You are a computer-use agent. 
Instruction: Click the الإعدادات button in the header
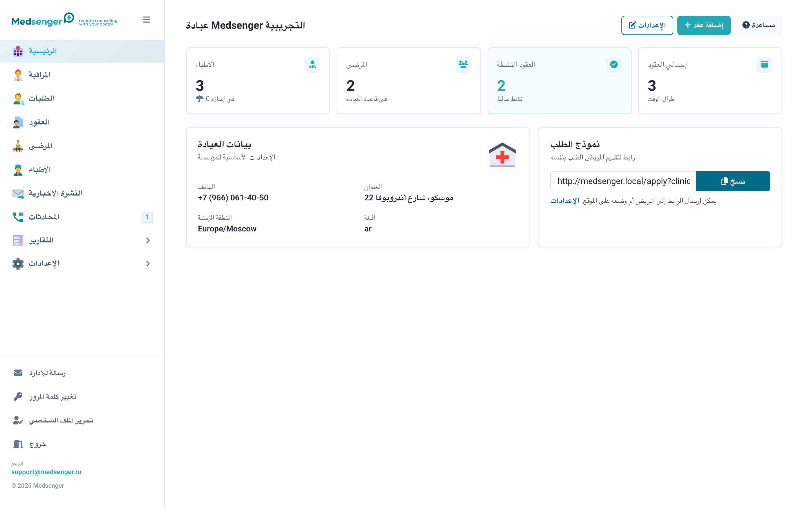pyautogui.click(x=647, y=25)
